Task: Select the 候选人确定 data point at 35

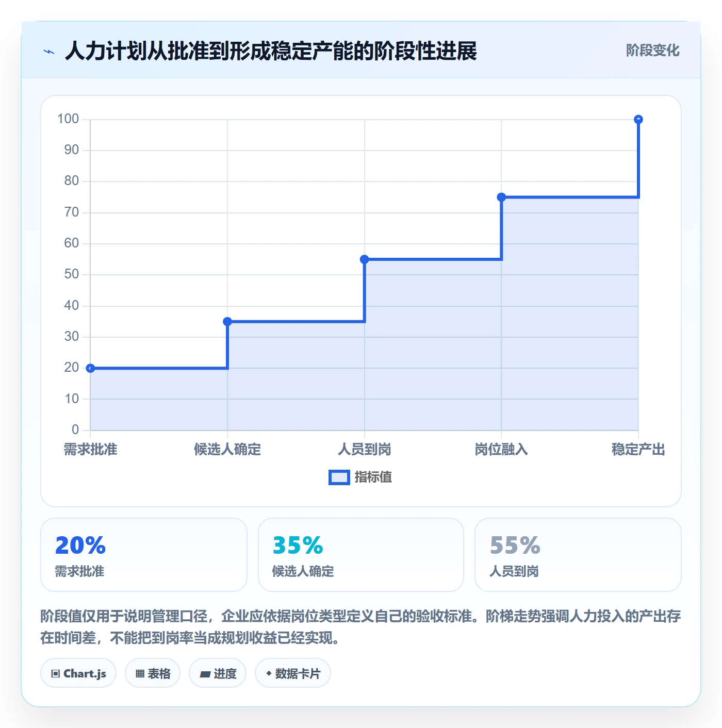Action: (227, 322)
